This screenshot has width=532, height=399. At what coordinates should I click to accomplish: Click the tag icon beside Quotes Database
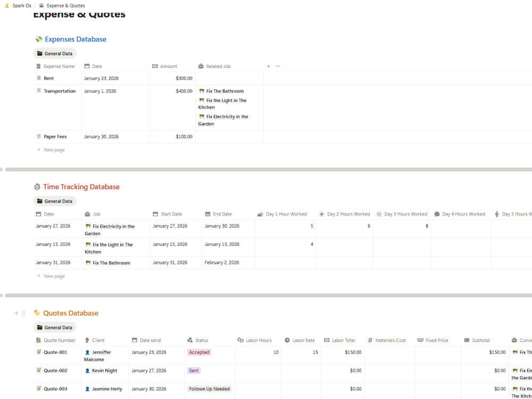tap(37, 313)
